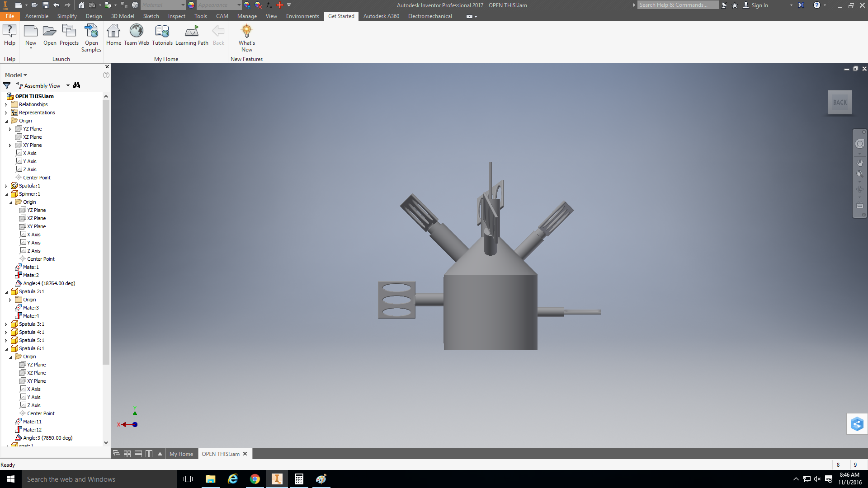Viewport: 868px width, 488px height.
Task: Expand the Representations folder
Action: 6,113
